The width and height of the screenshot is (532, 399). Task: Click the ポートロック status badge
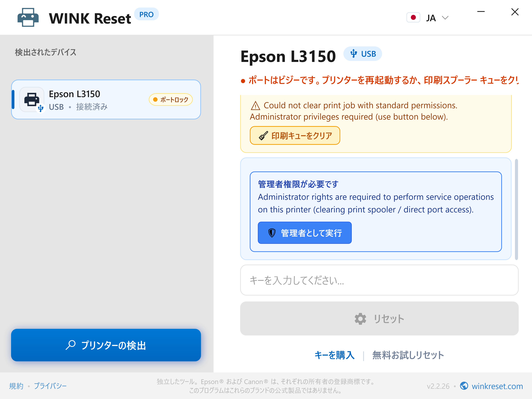(171, 100)
